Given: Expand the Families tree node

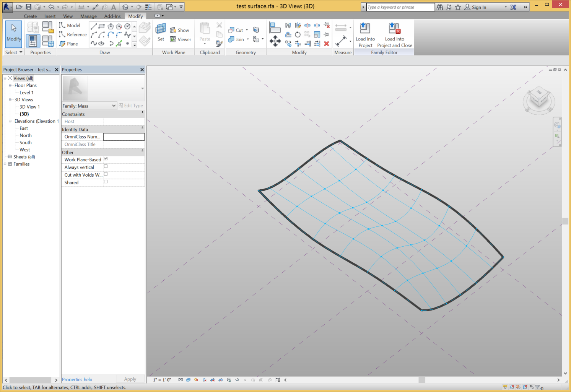Looking at the screenshot, I should [5, 164].
